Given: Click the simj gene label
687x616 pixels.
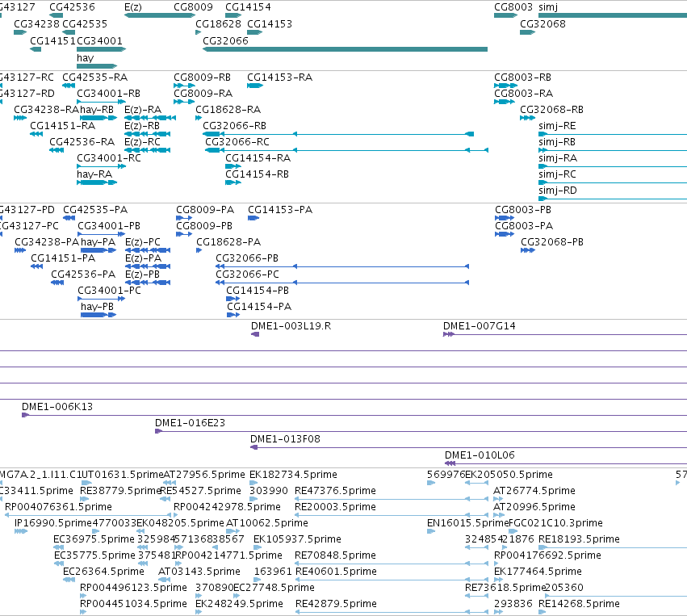Looking at the screenshot, I should 548,7.
